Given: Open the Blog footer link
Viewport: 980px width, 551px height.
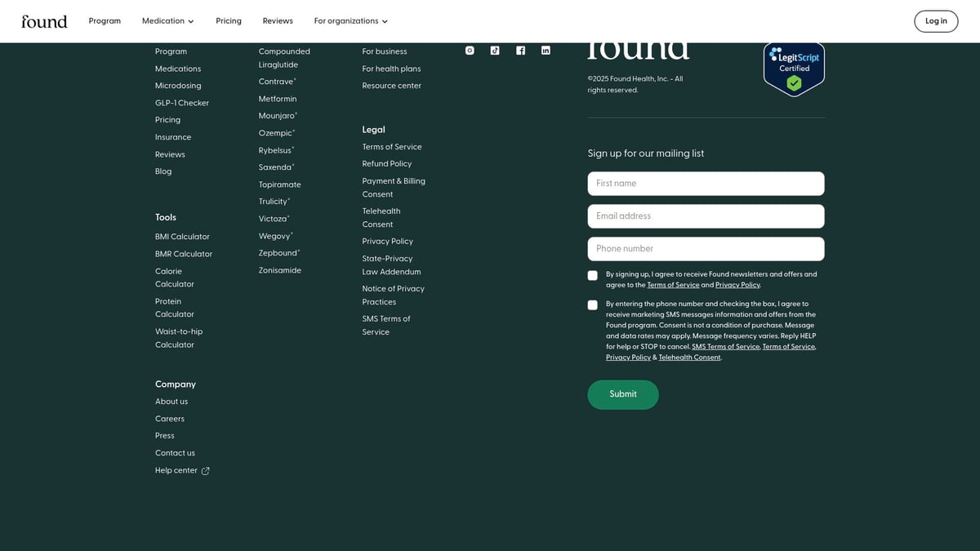Looking at the screenshot, I should point(163,171).
